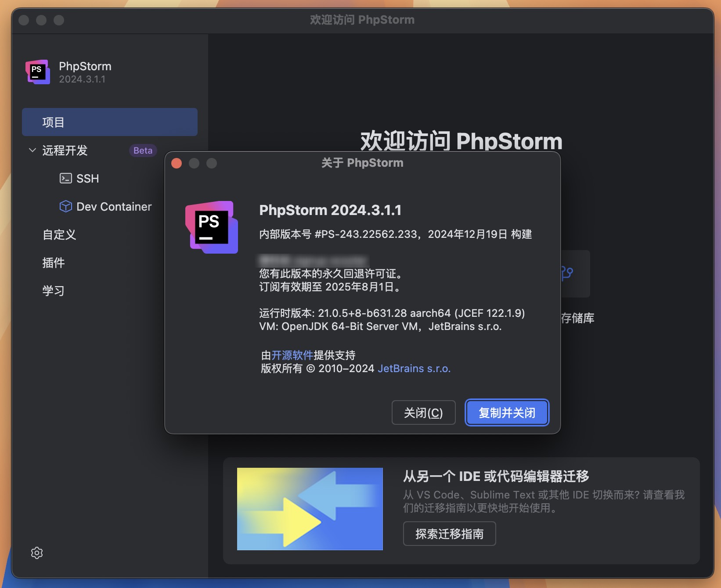The width and height of the screenshot is (721, 588).
Task: Open the JetBrains s.r.o. link
Action: (x=414, y=369)
